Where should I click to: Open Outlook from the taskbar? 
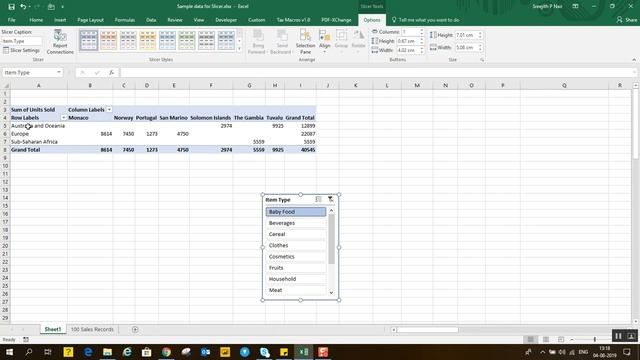click(205, 352)
